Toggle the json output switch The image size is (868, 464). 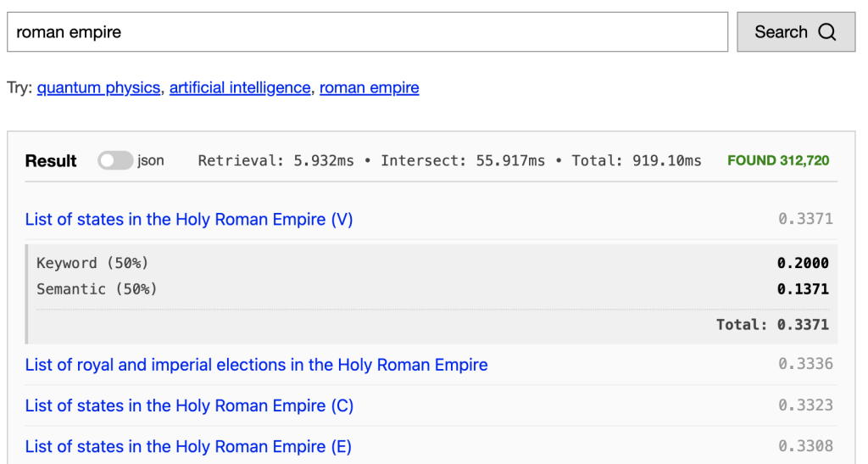point(115,160)
